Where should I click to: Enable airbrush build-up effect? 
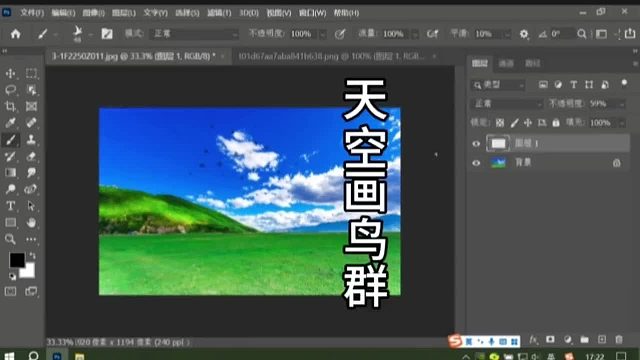tap(432, 34)
